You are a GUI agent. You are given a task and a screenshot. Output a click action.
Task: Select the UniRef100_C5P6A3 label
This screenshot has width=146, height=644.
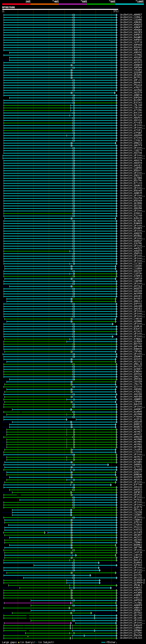131,402
